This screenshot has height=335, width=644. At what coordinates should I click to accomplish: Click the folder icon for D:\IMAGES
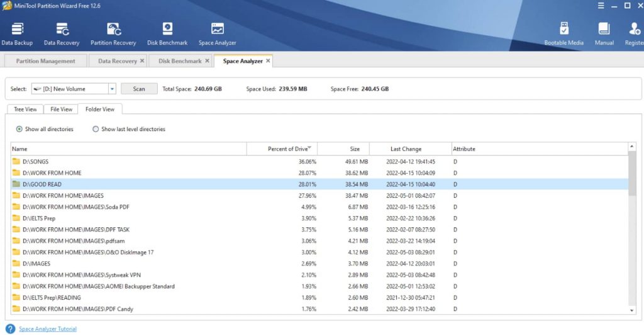pos(16,263)
